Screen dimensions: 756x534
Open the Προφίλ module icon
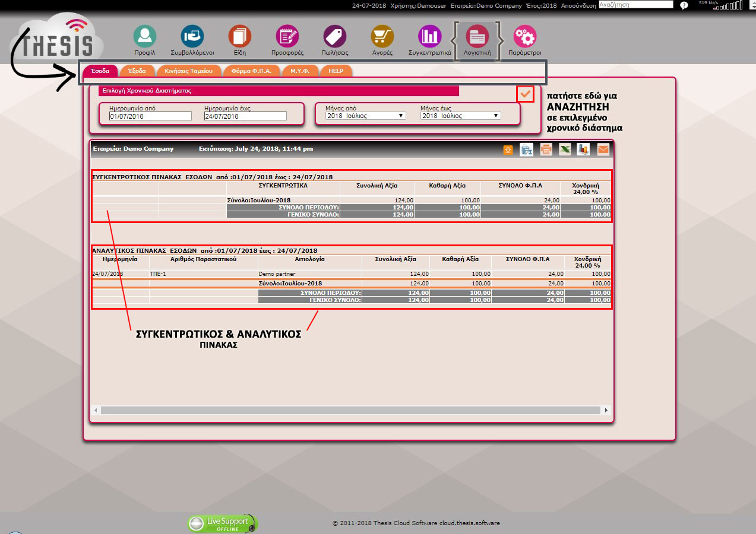144,37
